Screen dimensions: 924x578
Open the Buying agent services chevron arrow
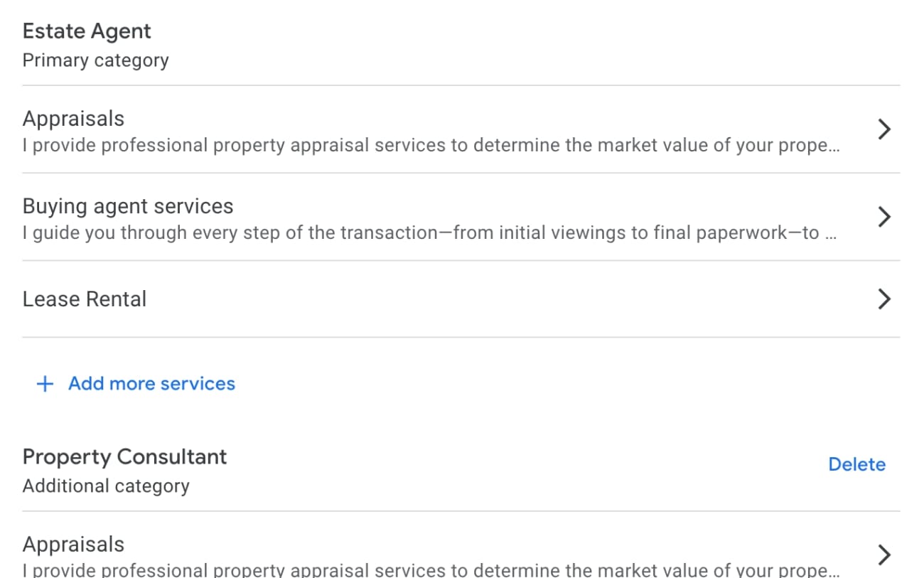(884, 217)
